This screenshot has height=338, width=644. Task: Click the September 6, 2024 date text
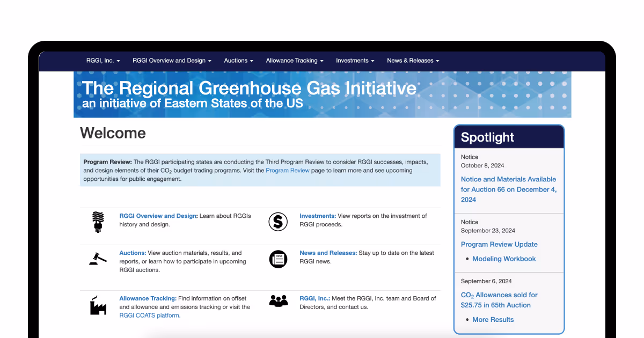tap(486, 281)
